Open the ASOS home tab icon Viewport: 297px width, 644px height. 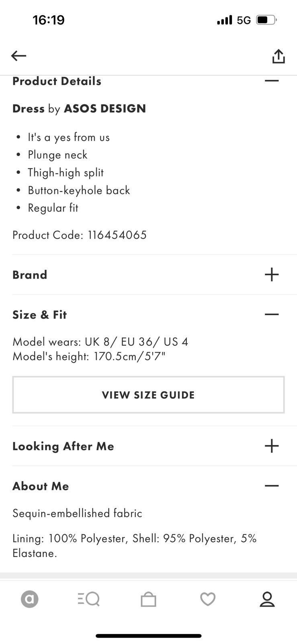point(30,599)
